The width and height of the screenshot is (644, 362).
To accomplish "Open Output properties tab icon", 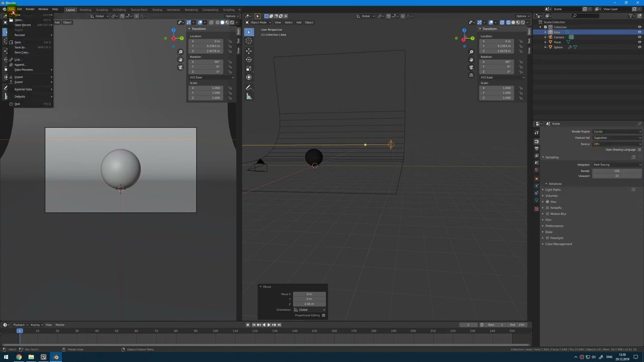I will click(536, 149).
